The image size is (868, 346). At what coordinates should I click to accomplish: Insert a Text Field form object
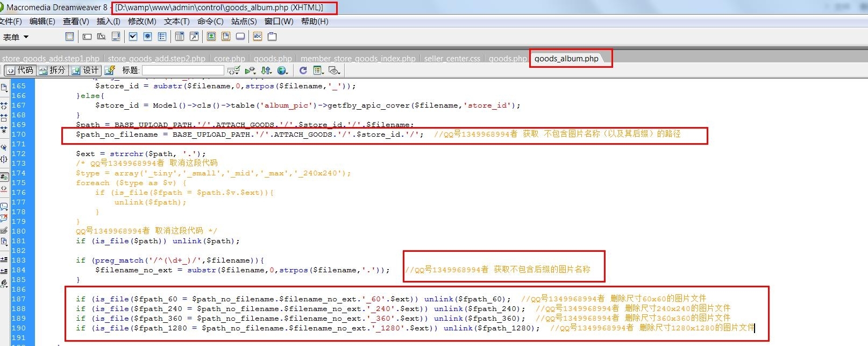pyautogui.click(x=87, y=37)
